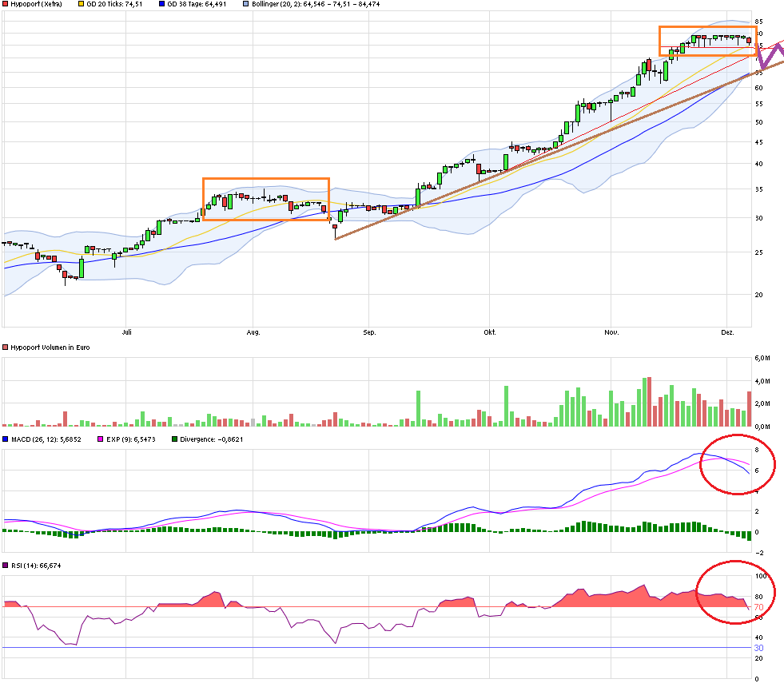This screenshot has height=687, width=784.
Task: Click the 4,0M volume axis label
Action: tap(762, 381)
